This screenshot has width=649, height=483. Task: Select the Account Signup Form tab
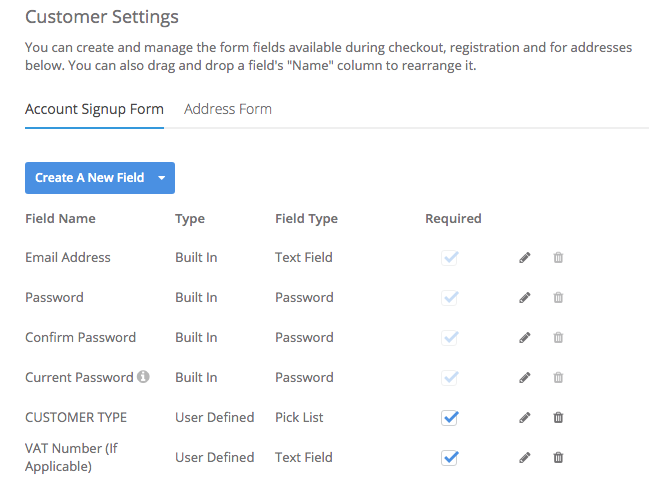tap(94, 109)
